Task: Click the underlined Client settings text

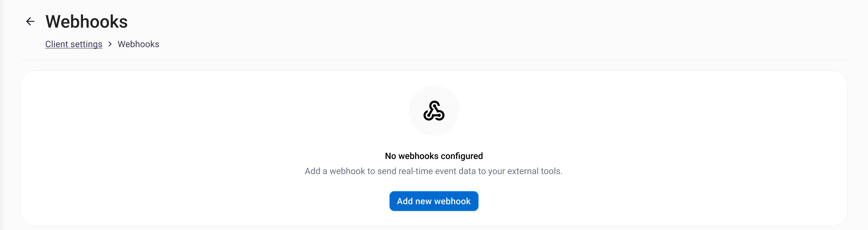Action: (74, 44)
